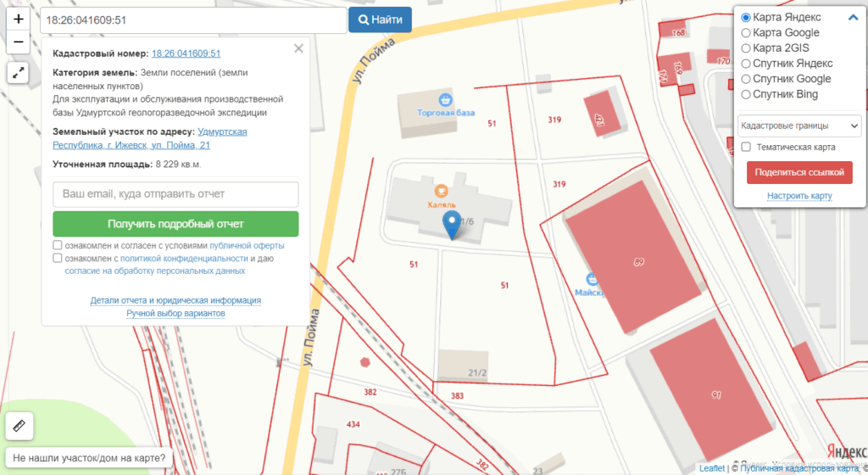Image resolution: width=868 pixels, height=475 pixels.
Task: Click the Халяль cafe icon on map
Action: [x=441, y=192]
